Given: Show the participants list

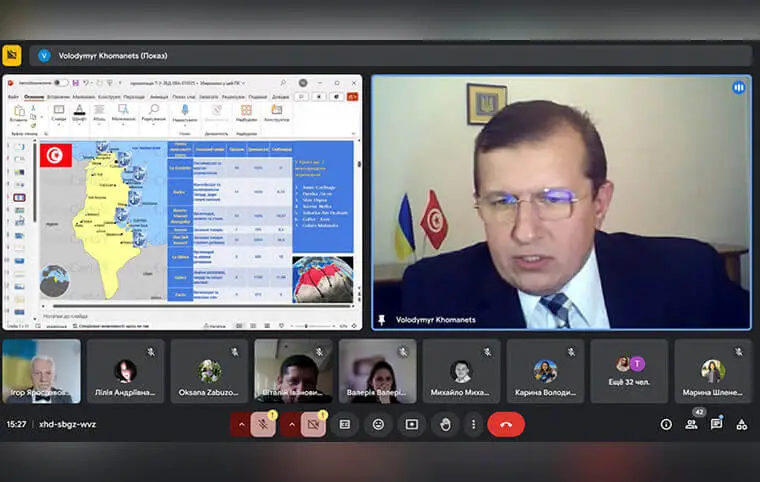Looking at the screenshot, I should pyautogui.click(x=691, y=424).
